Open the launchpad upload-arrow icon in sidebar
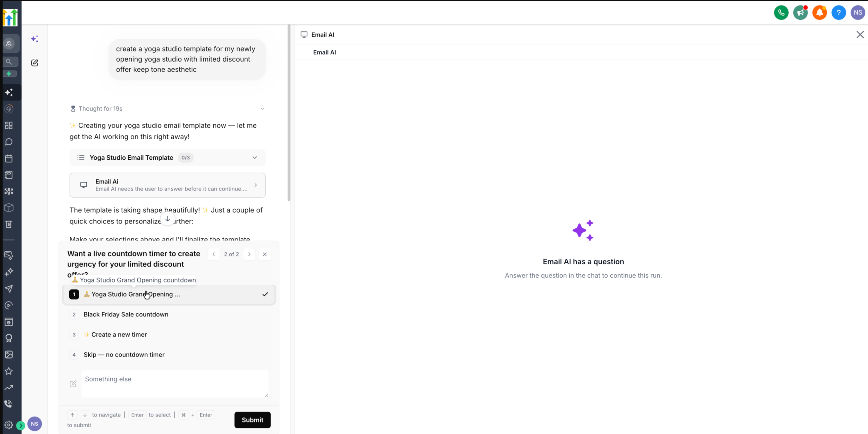 [x=9, y=109]
